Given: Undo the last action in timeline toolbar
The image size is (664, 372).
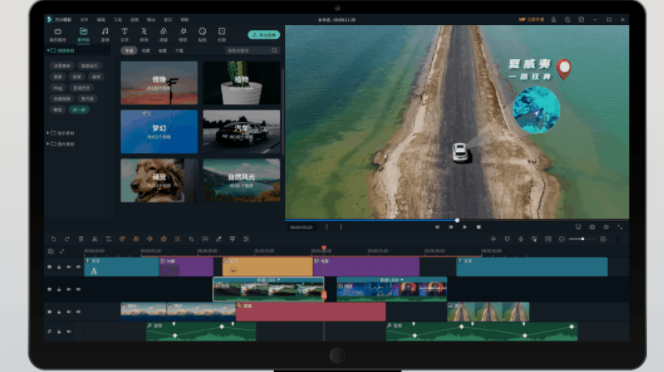Looking at the screenshot, I should [53, 239].
